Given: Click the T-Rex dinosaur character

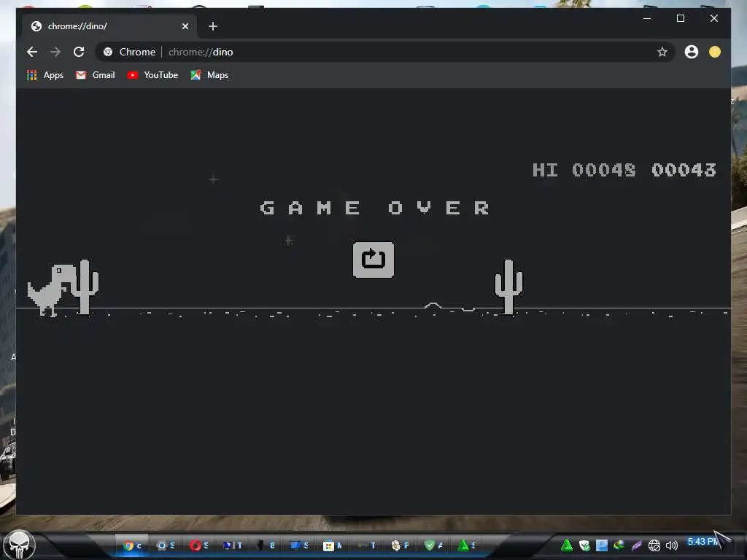Looking at the screenshot, I should coord(50,290).
